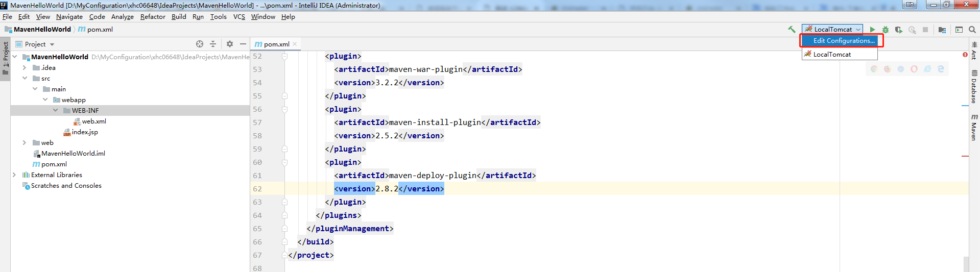Click line number 66 in the gutter
This screenshot has width=980, height=272.
pyautogui.click(x=257, y=242)
